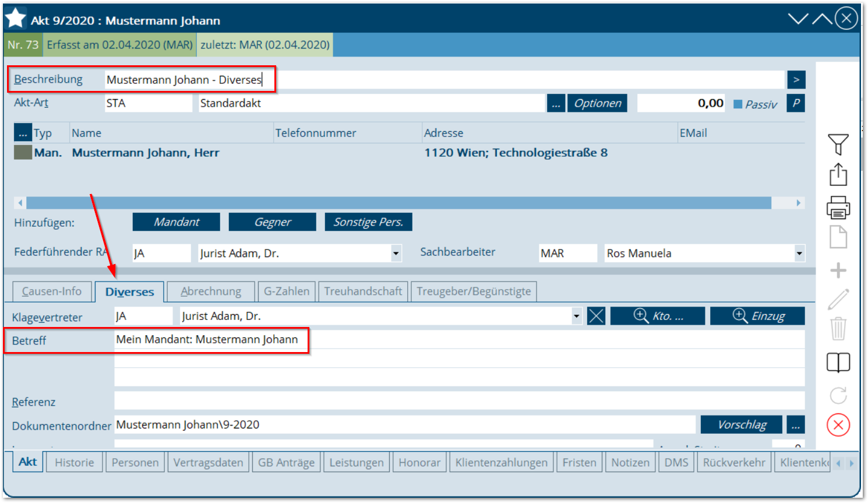Click the trash delete icon
This screenshot has width=868, height=503.
838,329
